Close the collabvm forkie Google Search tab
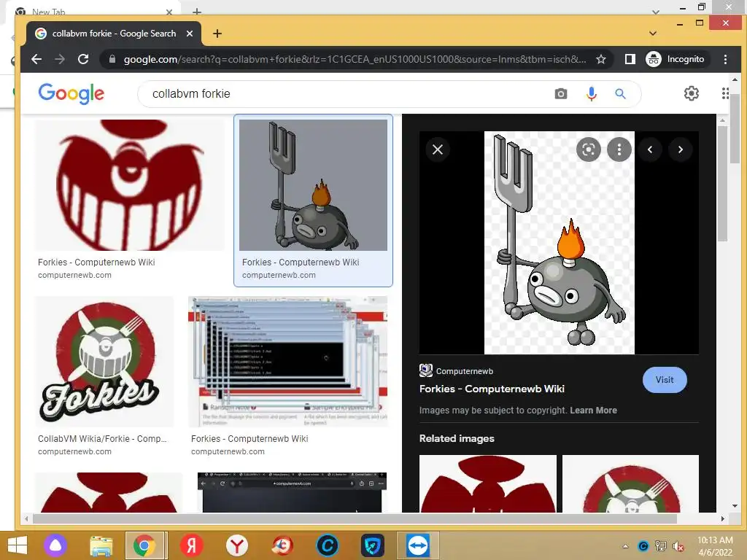This screenshot has height=560, width=747. tap(189, 34)
